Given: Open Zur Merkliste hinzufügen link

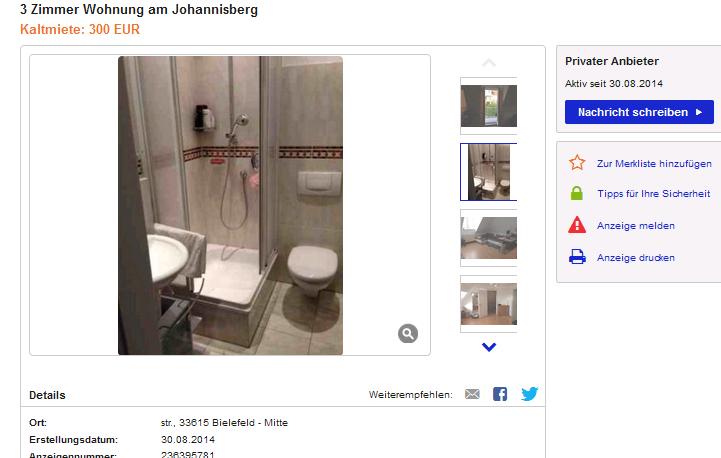Looking at the screenshot, I should (x=654, y=164).
